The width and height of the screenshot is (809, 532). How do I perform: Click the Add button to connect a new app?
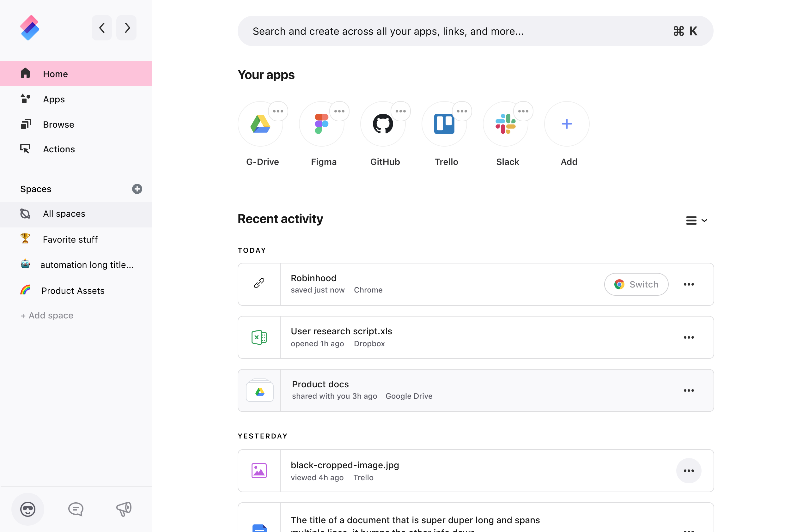[567, 124]
